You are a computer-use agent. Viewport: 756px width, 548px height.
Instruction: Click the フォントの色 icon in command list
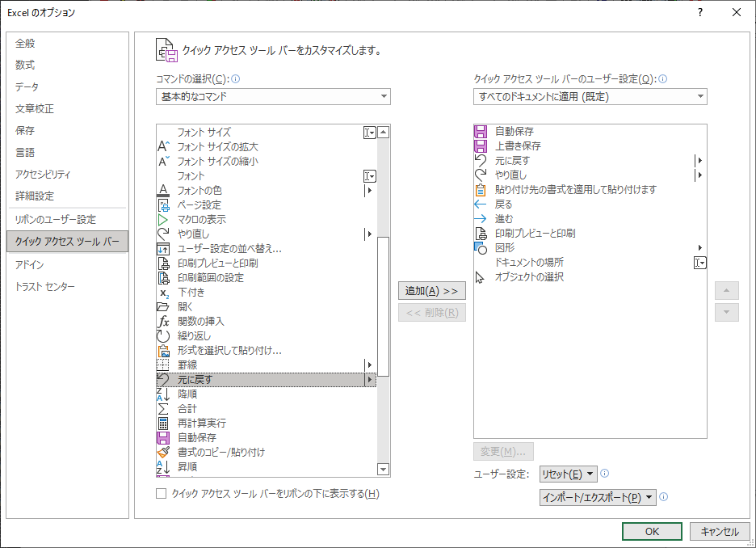[163, 190]
